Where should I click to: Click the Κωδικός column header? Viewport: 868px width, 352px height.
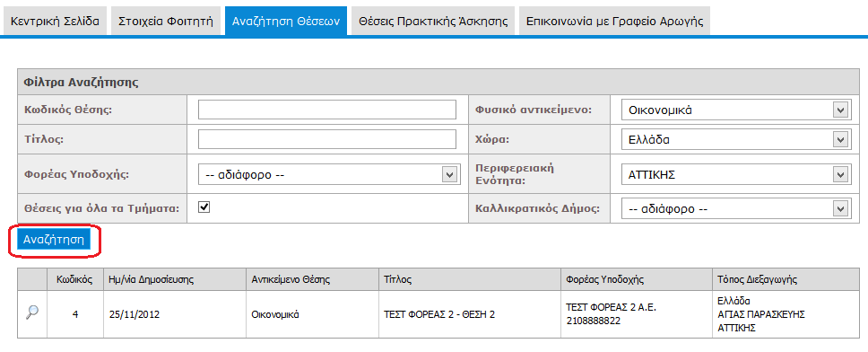pyautogui.click(x=74, y=279)
